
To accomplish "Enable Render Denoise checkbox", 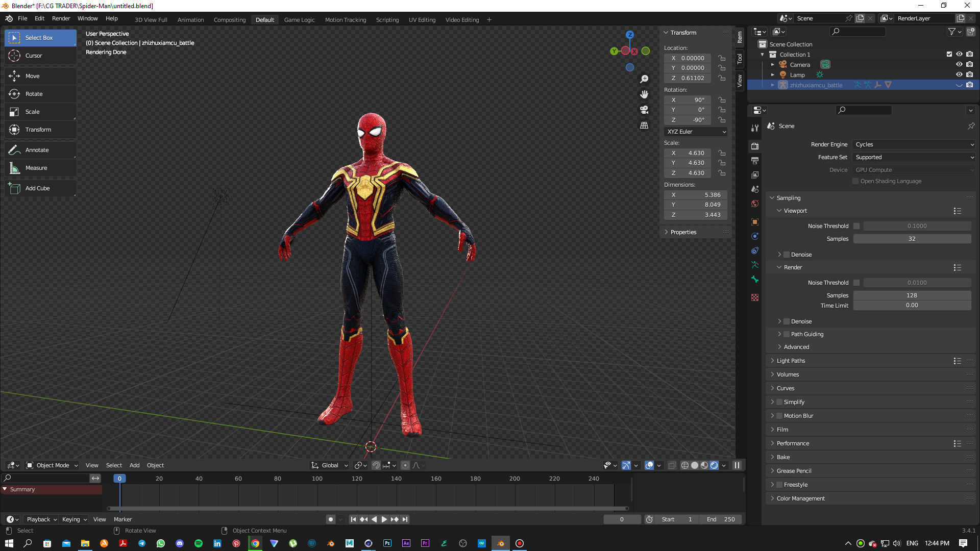I will coord(787,321).
